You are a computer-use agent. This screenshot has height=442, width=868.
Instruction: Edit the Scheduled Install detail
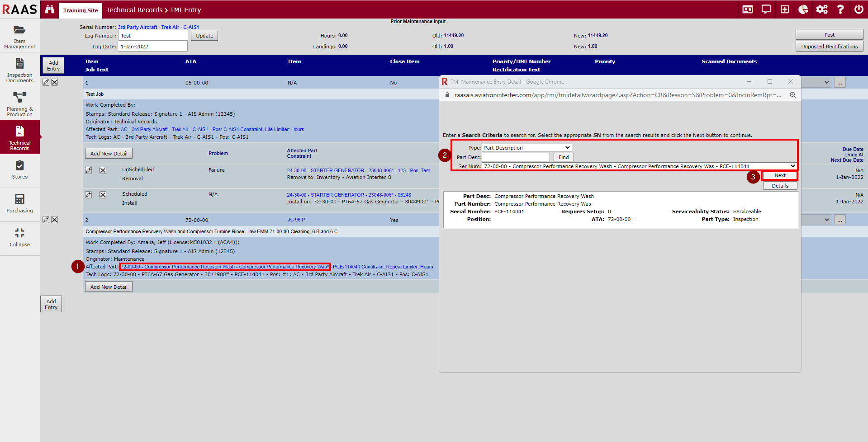89,195
